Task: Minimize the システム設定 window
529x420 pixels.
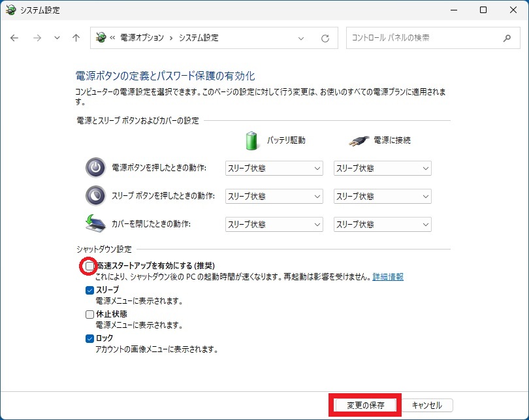Action: click(x=454, y=10)
